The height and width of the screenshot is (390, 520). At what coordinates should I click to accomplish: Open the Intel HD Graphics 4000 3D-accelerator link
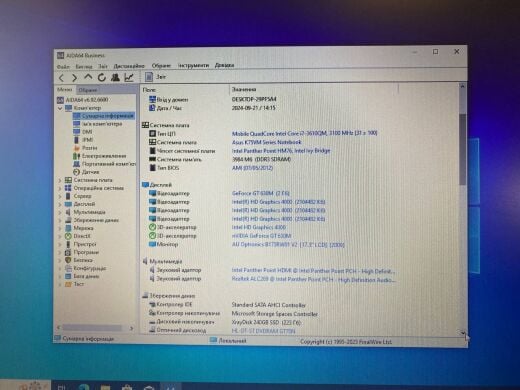point(259,227)
